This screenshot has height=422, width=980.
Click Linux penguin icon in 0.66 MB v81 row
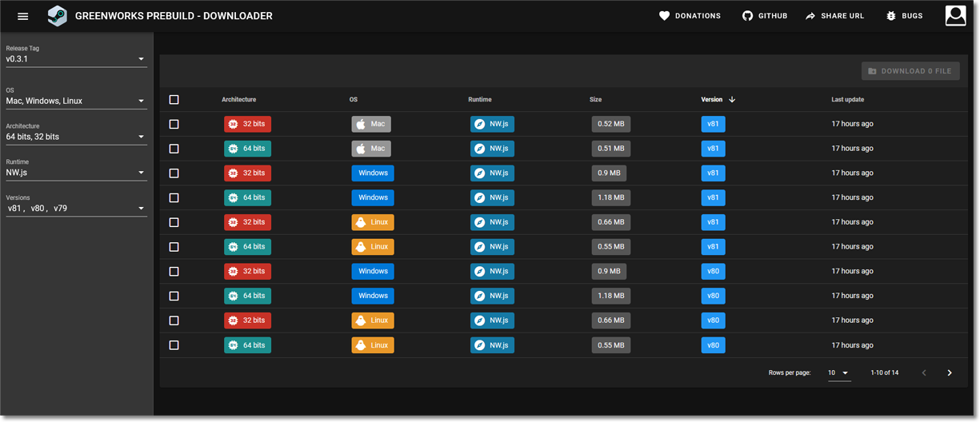pyautogui.click(x=361, y=222)
